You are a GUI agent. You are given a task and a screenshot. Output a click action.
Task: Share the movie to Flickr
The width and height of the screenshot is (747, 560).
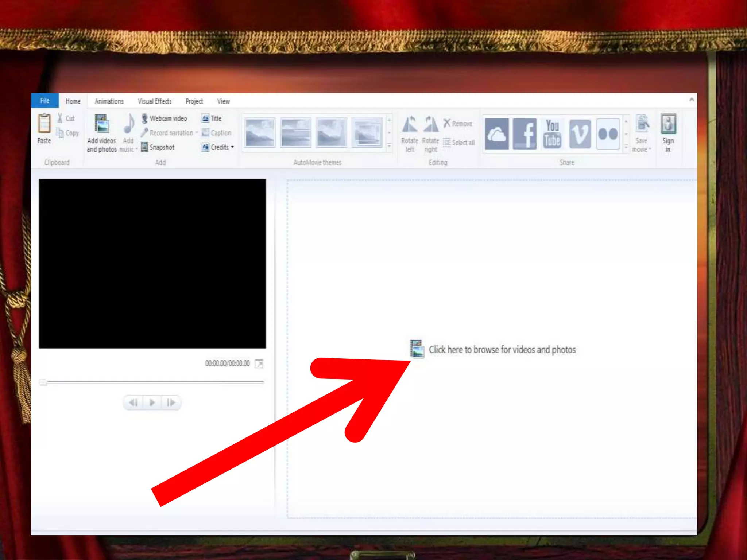coord(608,134)
